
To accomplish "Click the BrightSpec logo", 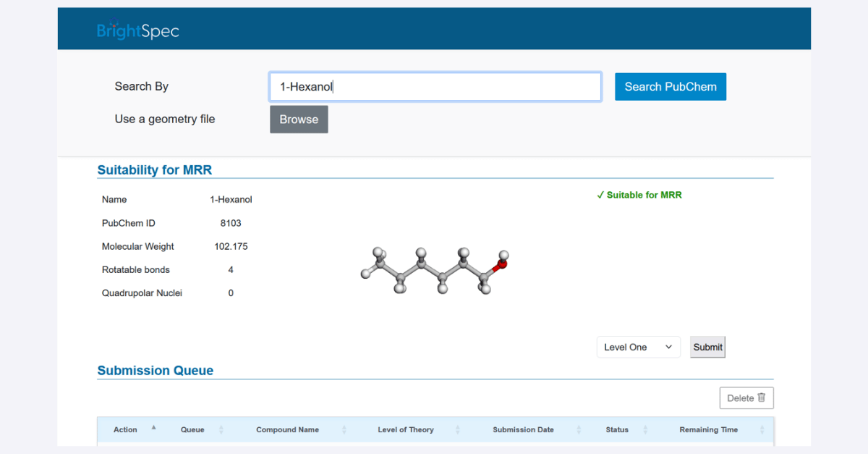I will pos(137,30).
